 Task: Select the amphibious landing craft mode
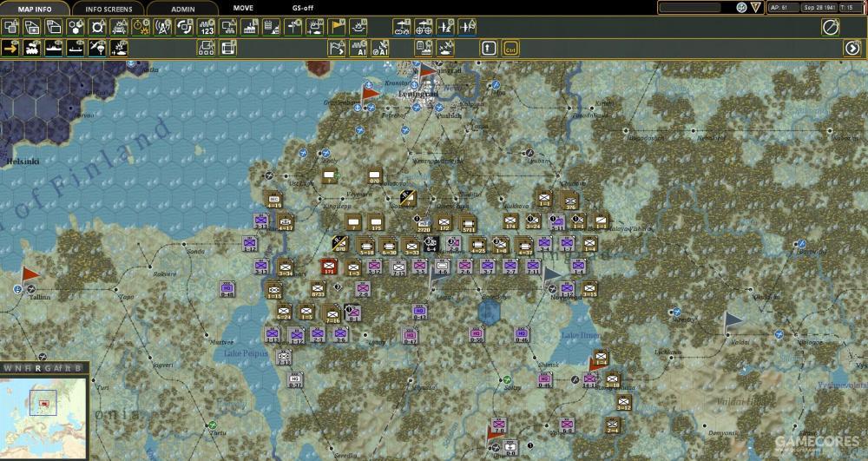(x=76, y=48)
